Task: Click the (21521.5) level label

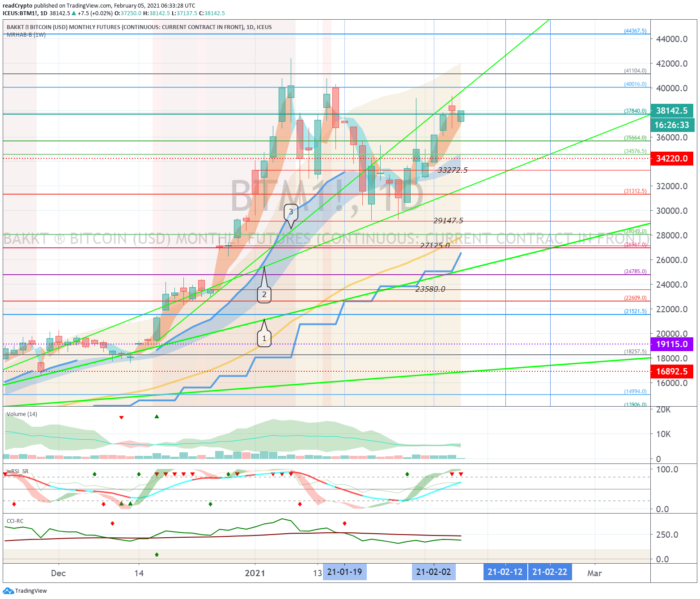Action: click(635, 311)
